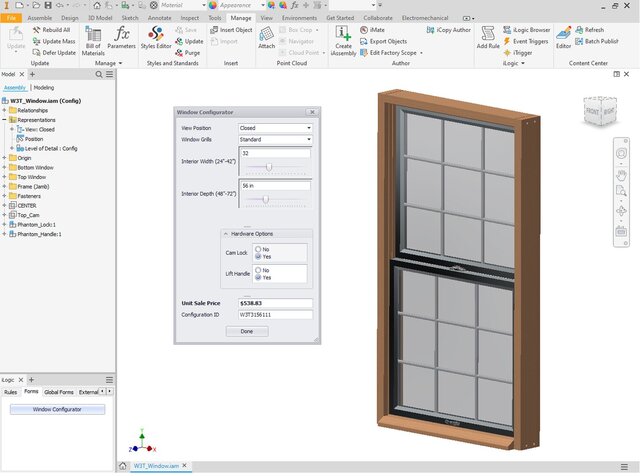The image size is (640, 476).
Task: Open the Window Grills dropdown
Action: (x=275, y=140)
